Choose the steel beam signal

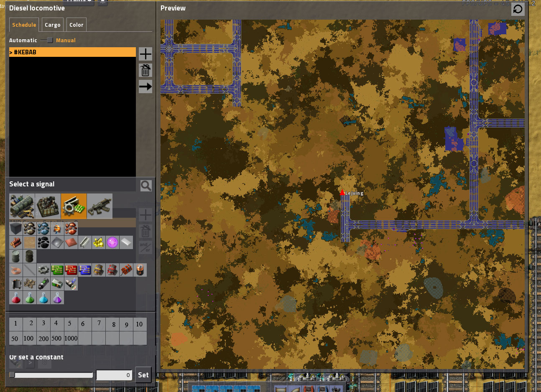pyautogui.click(x=85, y=242)
